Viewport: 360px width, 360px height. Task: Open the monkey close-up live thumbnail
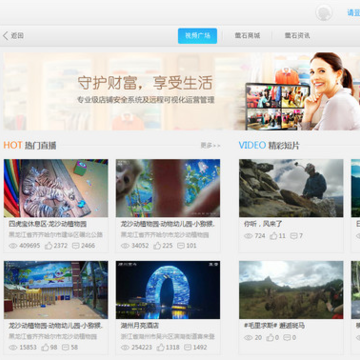[168, 188]
